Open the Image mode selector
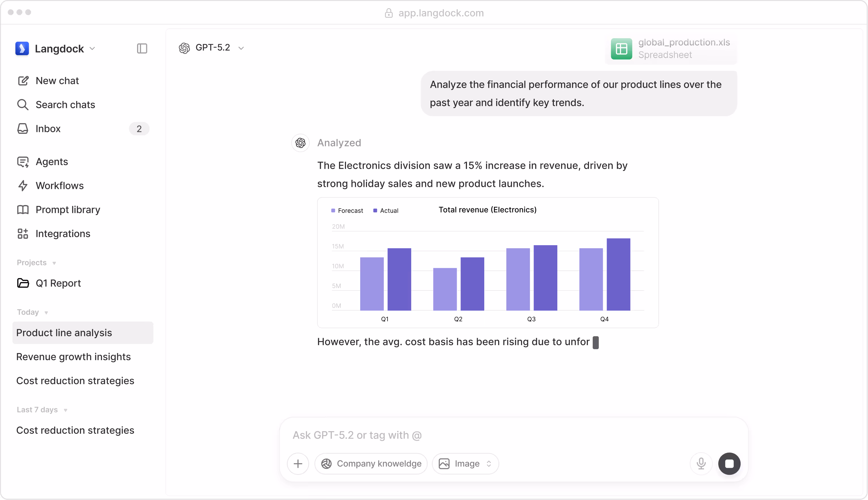Image resolution: width=868 pixels, height=500 pixels. coord(465,463)
